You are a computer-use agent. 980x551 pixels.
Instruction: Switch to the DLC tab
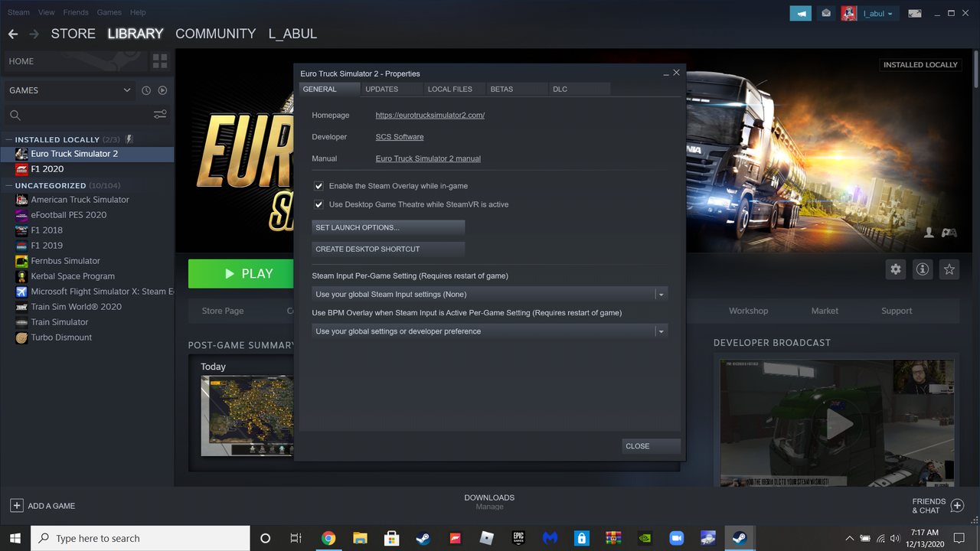(x=580, y=89)
